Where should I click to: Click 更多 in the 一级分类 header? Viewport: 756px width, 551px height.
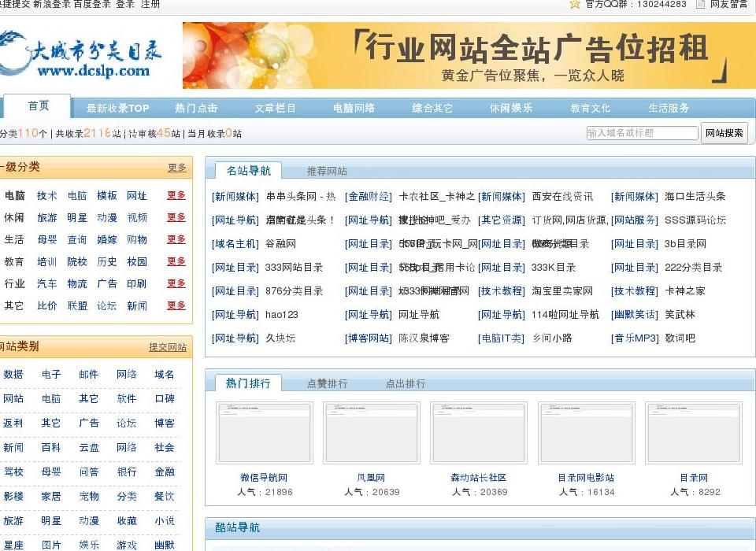pos(177,168)
